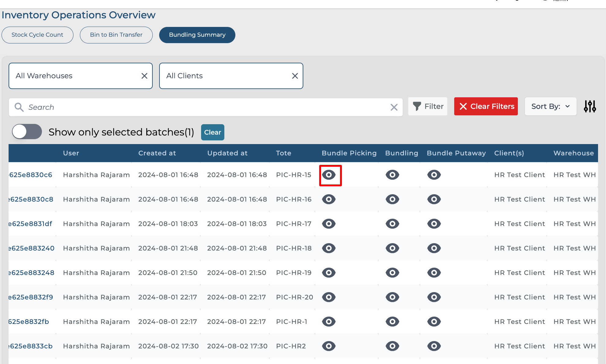Expand the Sort By dropdown

(x=550, y=106)
